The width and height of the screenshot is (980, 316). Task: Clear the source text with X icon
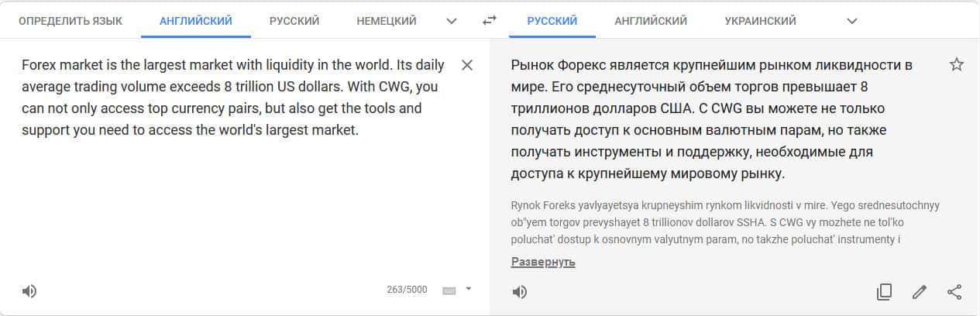click(x=467, y=65)
